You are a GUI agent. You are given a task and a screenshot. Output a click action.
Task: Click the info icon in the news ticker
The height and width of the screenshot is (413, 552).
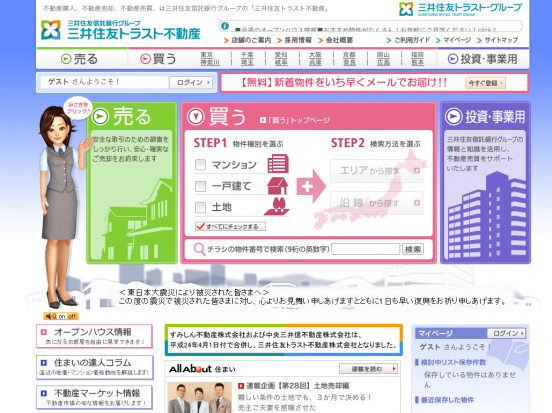pos(225,26)
